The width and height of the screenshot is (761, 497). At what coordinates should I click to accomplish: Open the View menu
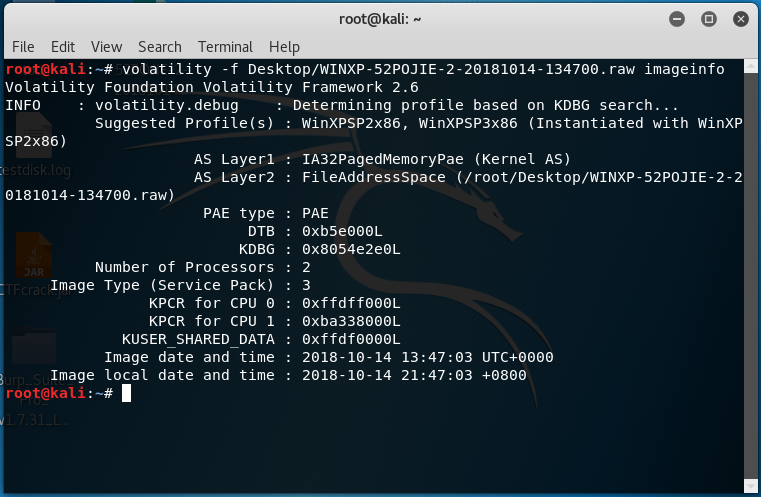106,47
